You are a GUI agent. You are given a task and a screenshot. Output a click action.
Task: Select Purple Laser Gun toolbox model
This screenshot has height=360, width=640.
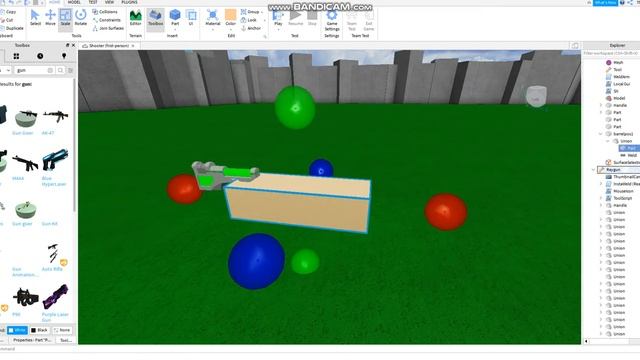[x=55, y=303]
